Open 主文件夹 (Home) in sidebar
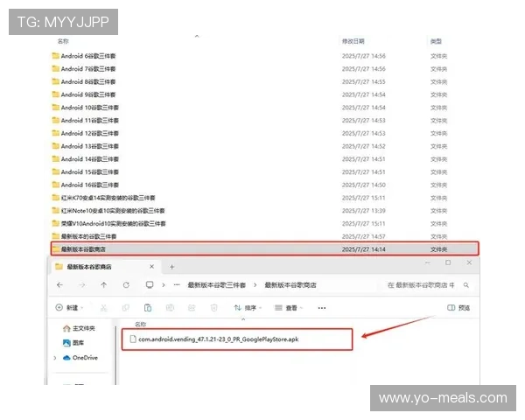 click(79, 329)
